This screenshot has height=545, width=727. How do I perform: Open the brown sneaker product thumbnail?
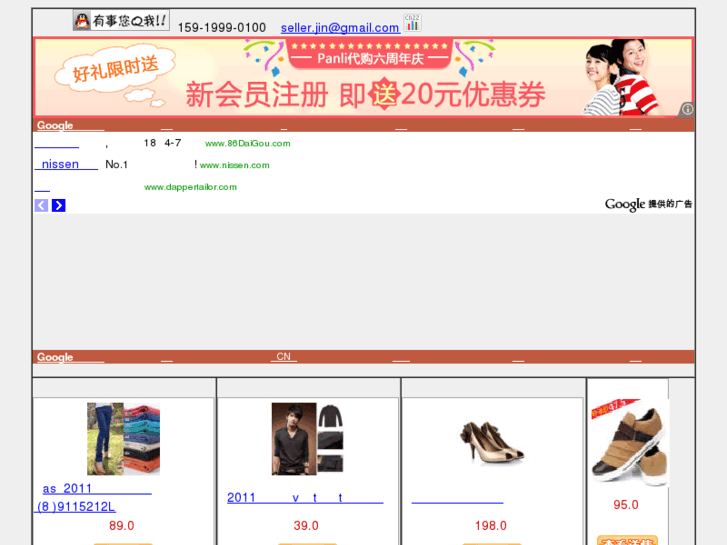pyautogui.click(x=630, y=442)
